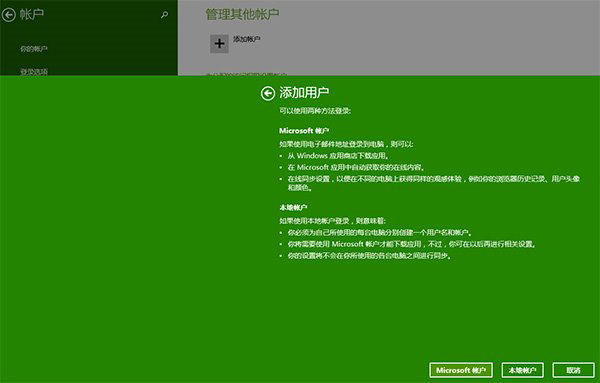Click the bullet about 每台电脑分别创建一个用户名和帐户
Screen dimensions: 600x383
[x=380, y=233]
